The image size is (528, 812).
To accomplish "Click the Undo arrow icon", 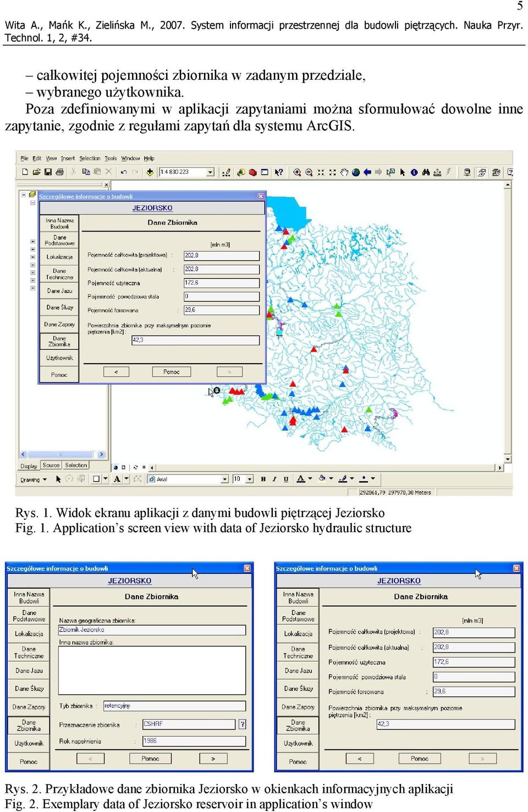I will (x=124, y=172).
